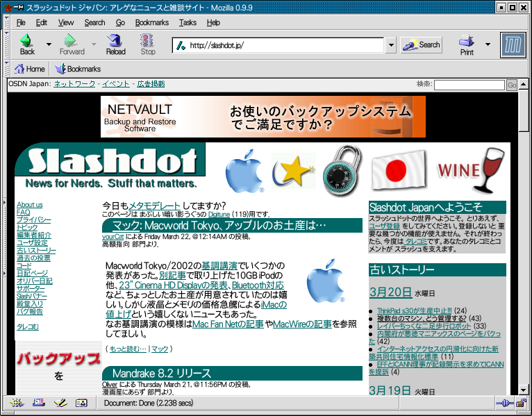The image size is (532, 416).
Task: Click the Mozilla M throbber logo
Action: coord(513,44)
